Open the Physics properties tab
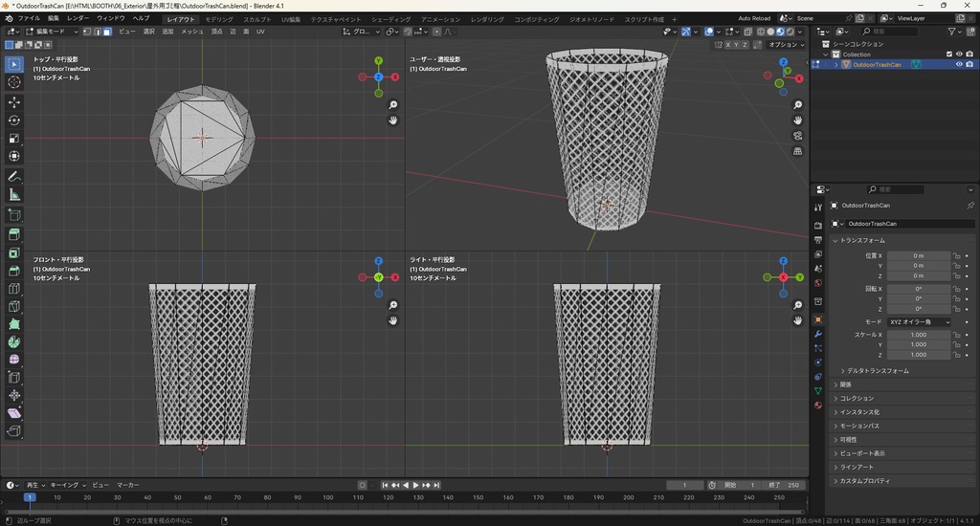 (818, 362)
